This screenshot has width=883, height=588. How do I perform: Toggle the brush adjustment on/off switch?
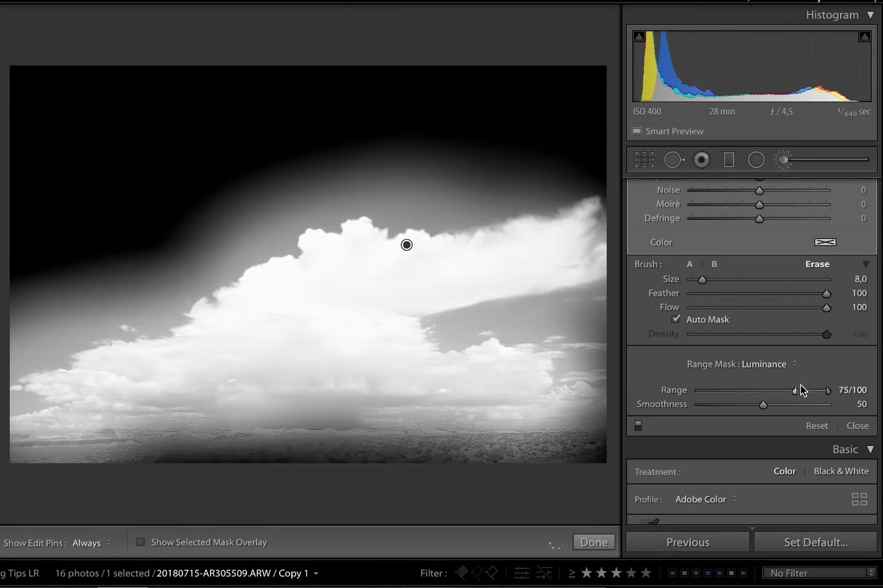639,425
